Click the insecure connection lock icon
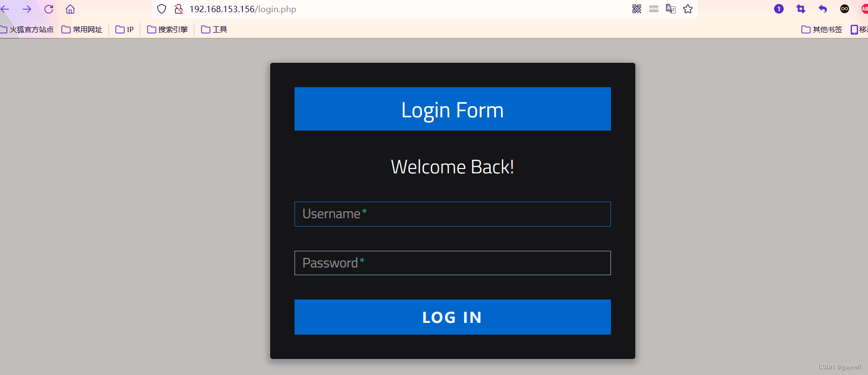The height and width of the screenshot is (375, 868). (x=179, y=9)
